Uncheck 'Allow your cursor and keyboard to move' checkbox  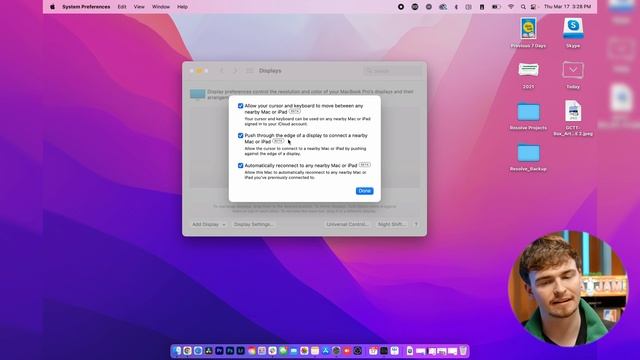coord(240,106)
